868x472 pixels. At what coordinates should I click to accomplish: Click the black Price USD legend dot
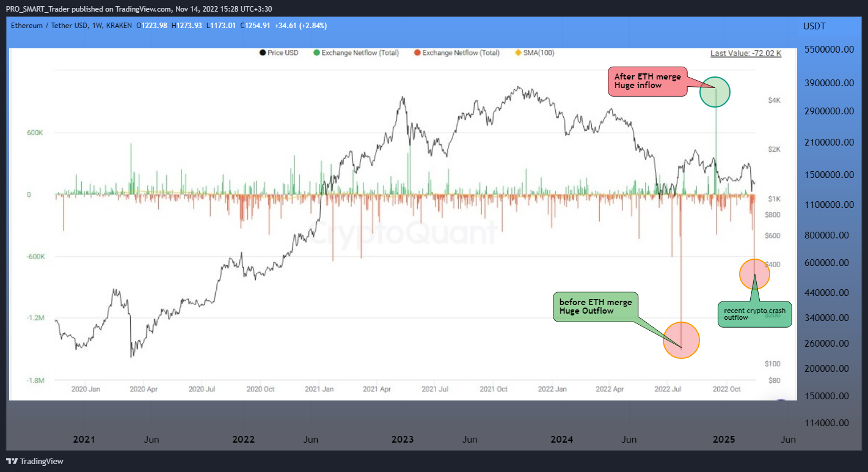coord(262,53)
